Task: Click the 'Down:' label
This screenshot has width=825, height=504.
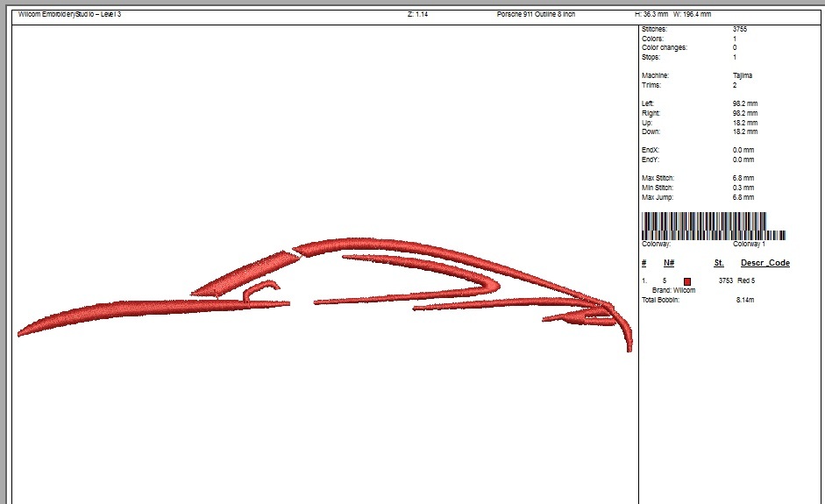Action: (x=651, y=131)
